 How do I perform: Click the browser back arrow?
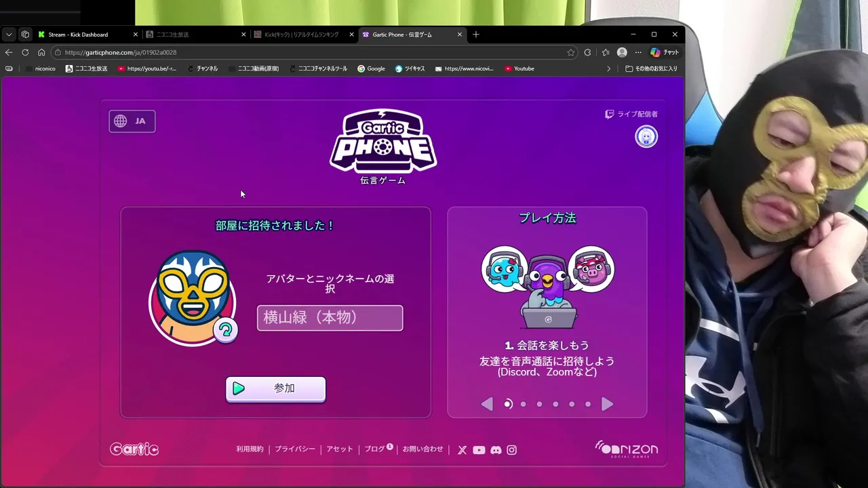coord(9,52)
